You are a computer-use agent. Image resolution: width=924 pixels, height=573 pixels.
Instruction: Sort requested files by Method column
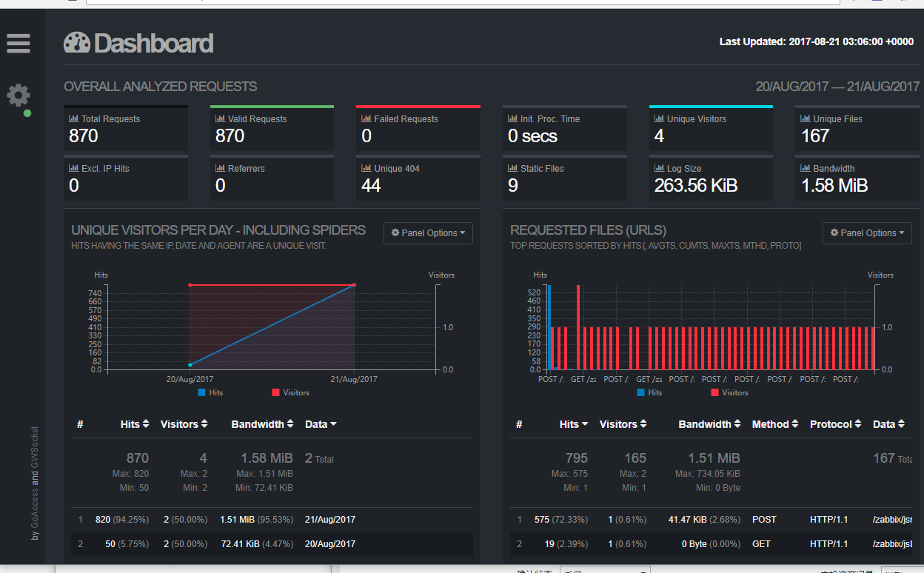pos(774,424)
